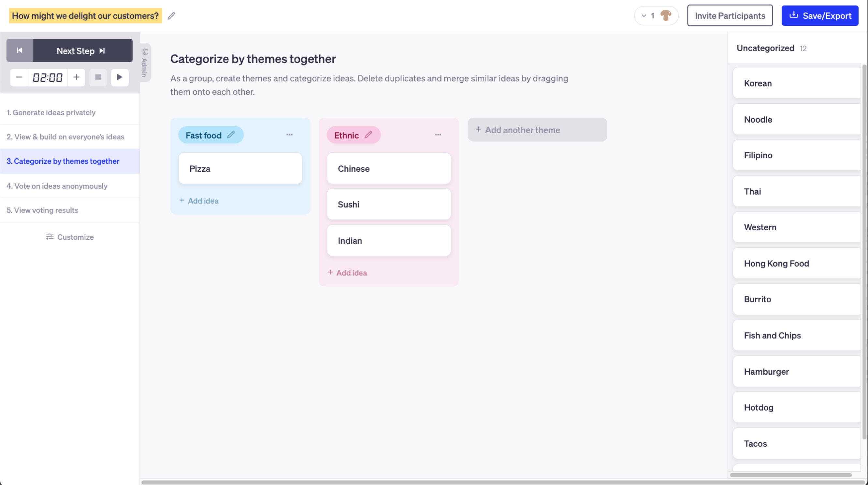868x485 pixels.
Task: Select step 3 Categorize by themes together
Action: (x=70, y=161)
